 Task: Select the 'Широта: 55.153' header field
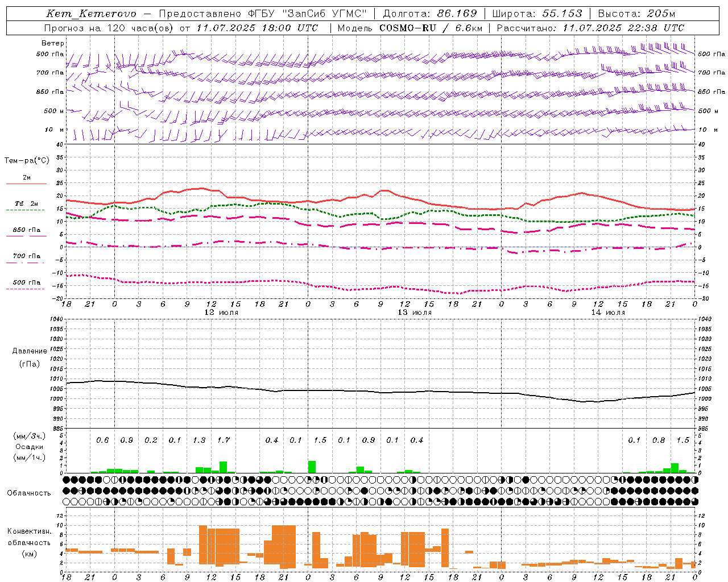click(537, 14)
